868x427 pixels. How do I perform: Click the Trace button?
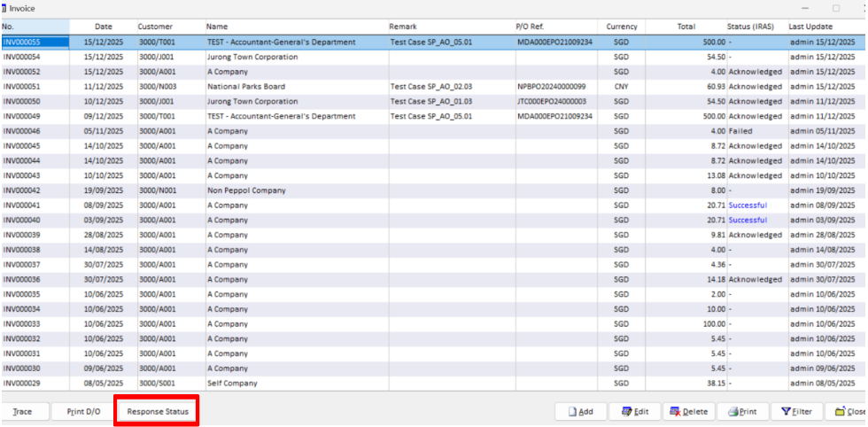23,411
